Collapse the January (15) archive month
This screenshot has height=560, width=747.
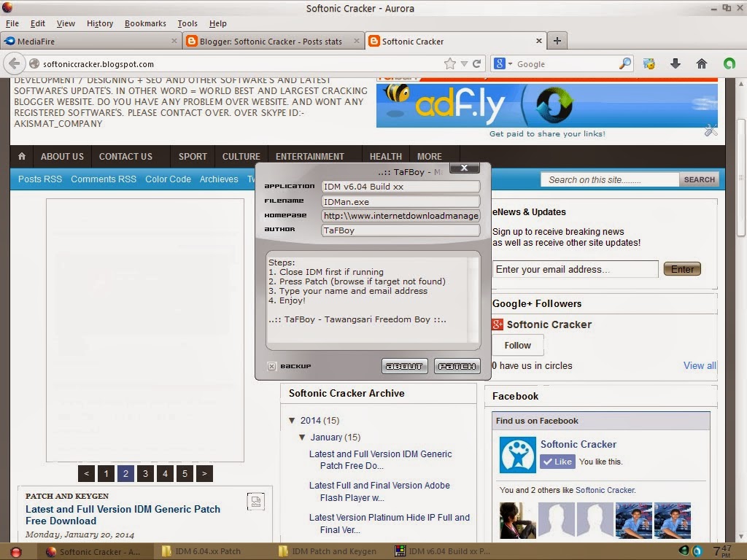click(x=302, y=437)
